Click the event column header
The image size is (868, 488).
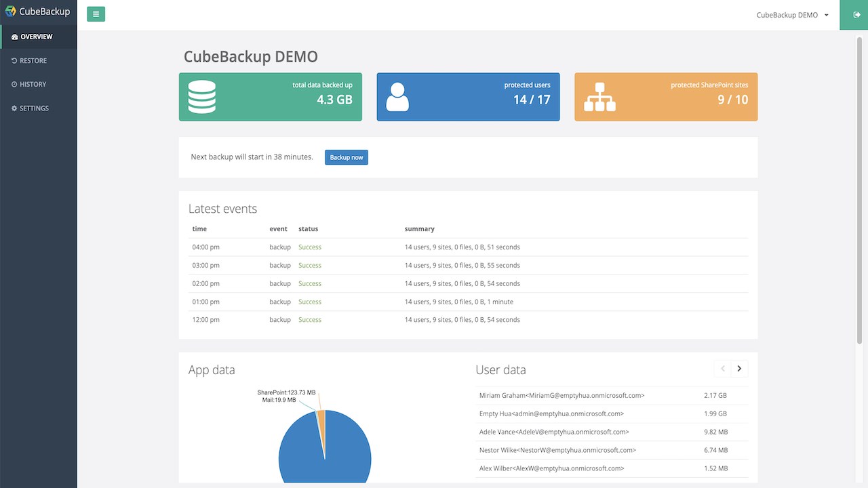click(x=278, y=229)
